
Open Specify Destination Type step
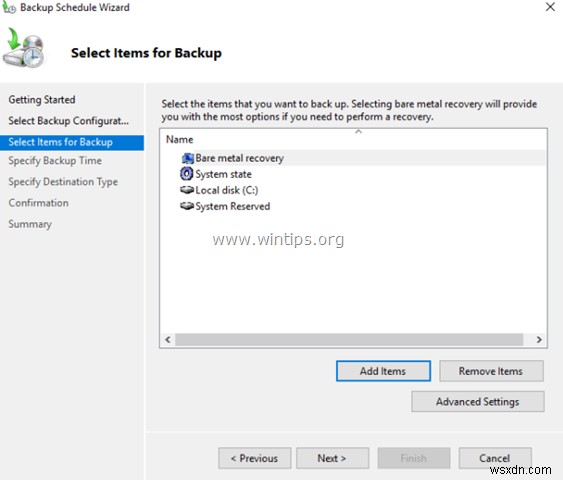point(63,182)
